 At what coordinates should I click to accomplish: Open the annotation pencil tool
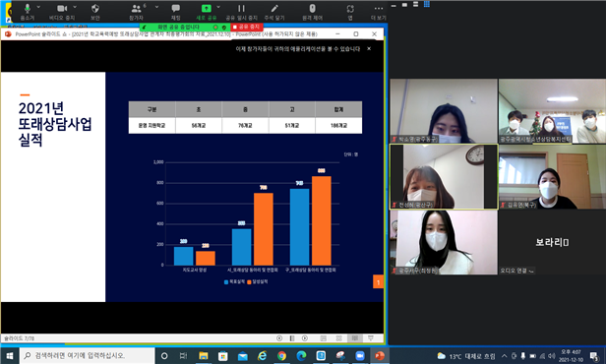point(274,12)
